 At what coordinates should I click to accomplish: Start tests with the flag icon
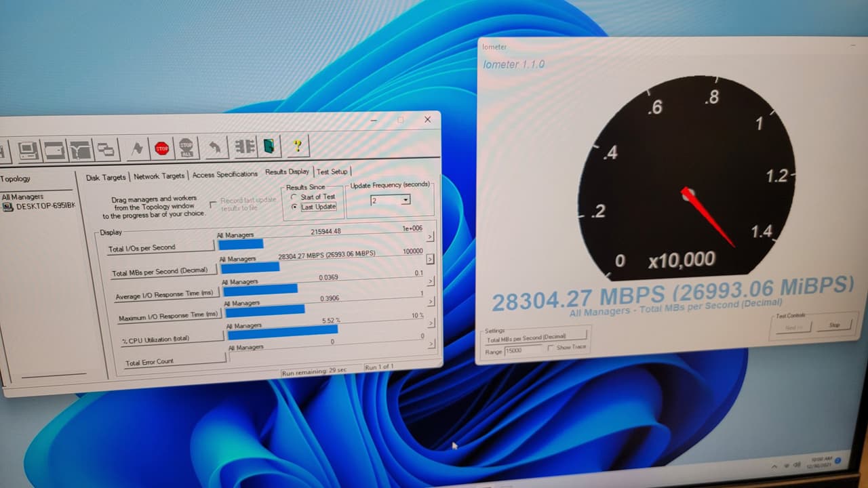(x=137, y=148)
